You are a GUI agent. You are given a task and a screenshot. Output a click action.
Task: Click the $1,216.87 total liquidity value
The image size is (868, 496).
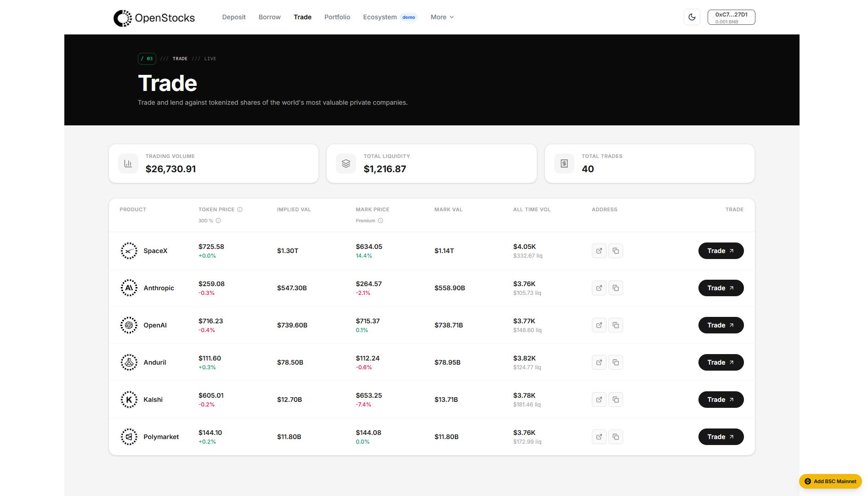pyautogui.click(x=385, y=169)
